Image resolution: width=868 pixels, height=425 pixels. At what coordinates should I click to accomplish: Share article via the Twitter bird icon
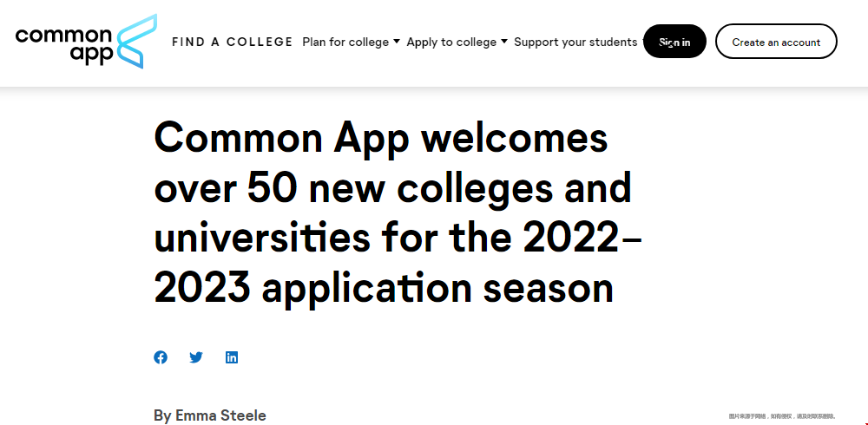pos(196,357)
